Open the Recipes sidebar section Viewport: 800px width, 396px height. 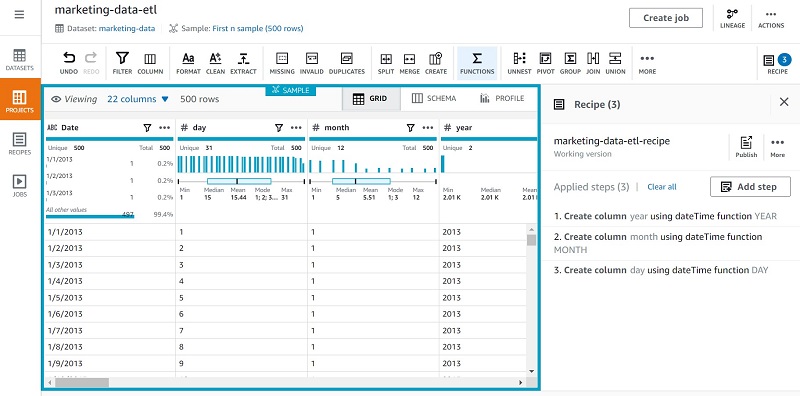[19, 143]
